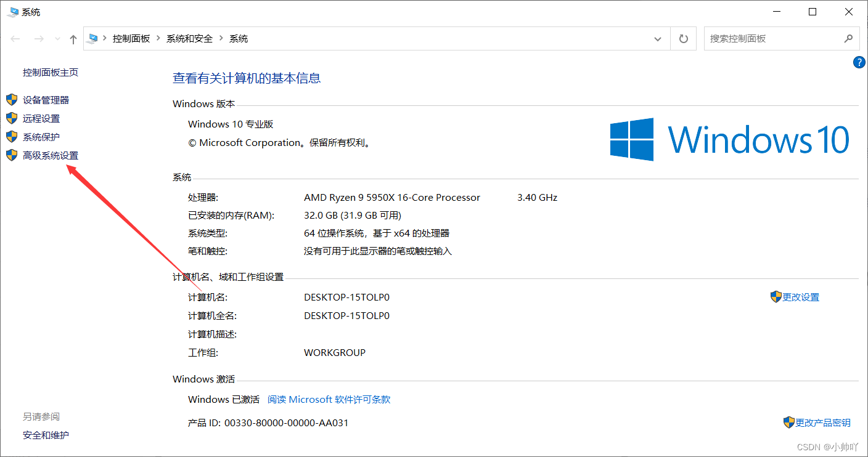
Task: Maximize the 系统 window
Action: (x=813, y=12)
